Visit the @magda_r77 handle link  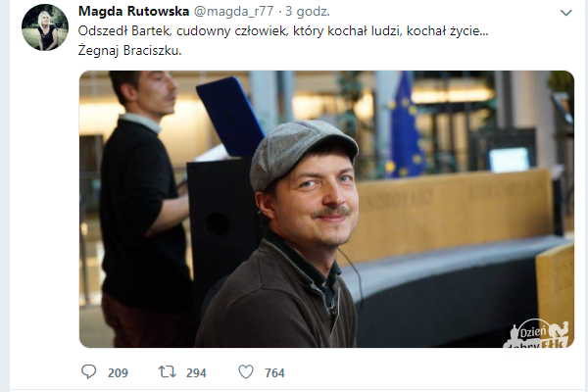233,11
